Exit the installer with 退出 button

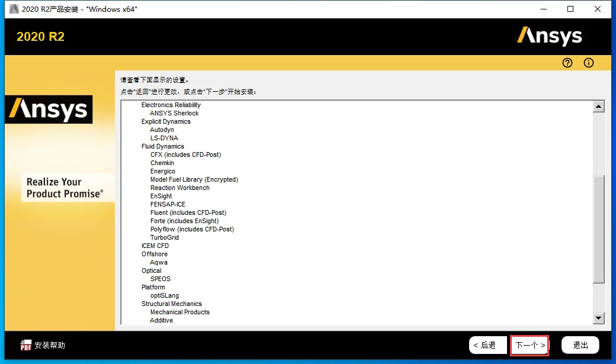(x=580, y=345)
